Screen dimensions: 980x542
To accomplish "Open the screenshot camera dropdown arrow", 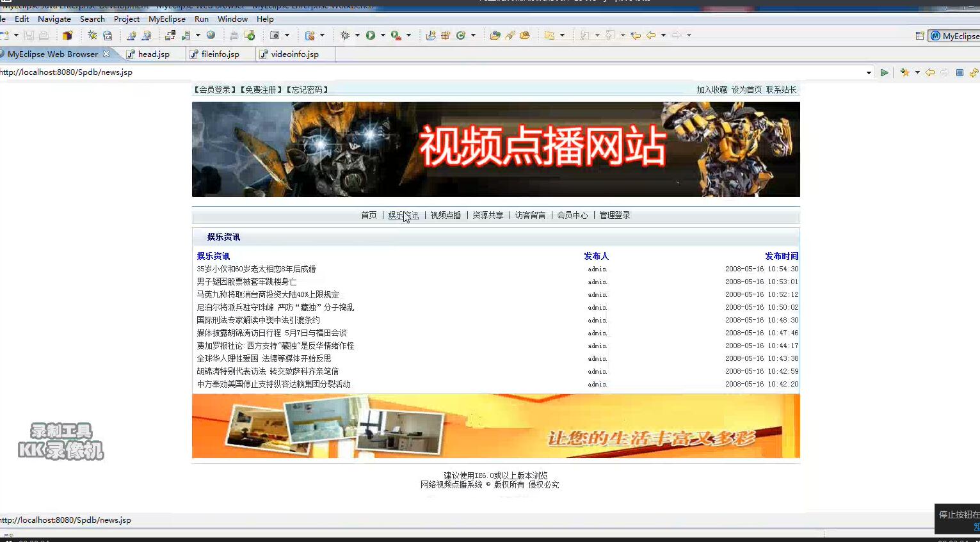I will click(287, 36).
